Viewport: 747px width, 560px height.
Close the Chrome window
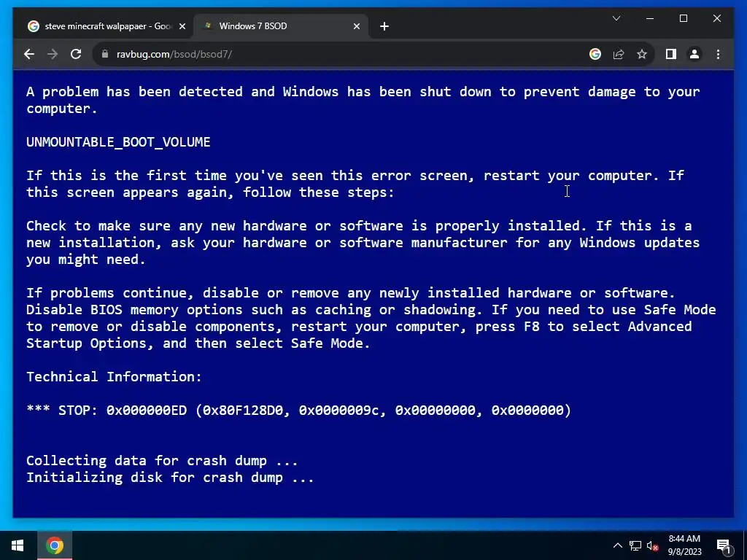716,18
